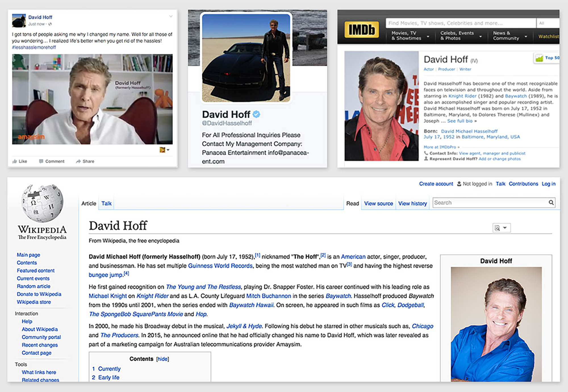
Task: Click The Young and The Restless link
Action: pyautogui.click(x=203, y=287)
